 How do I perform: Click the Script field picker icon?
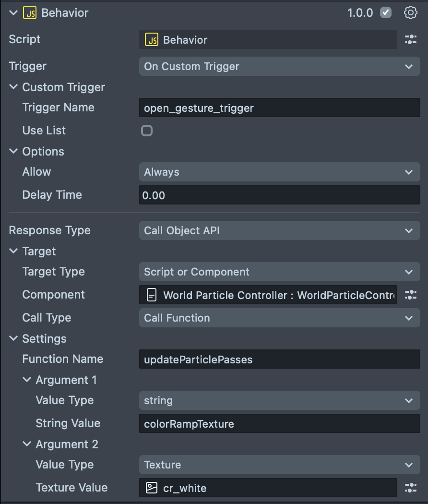[411, 40]
